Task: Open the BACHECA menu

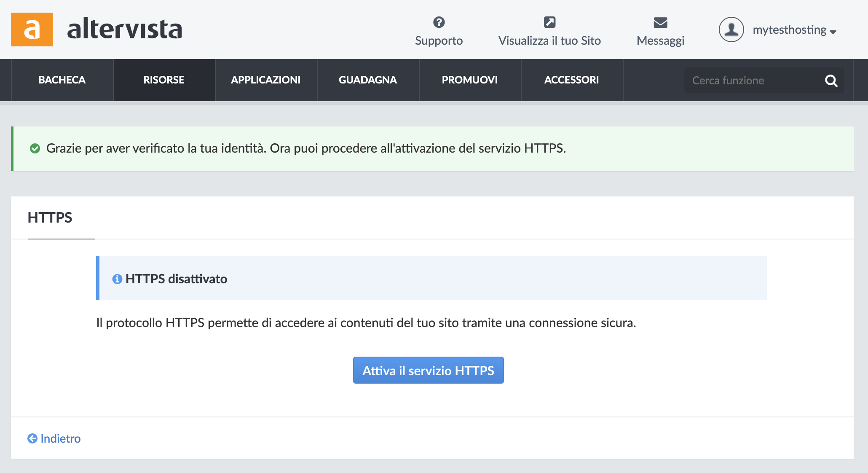Action: (62, 80)
